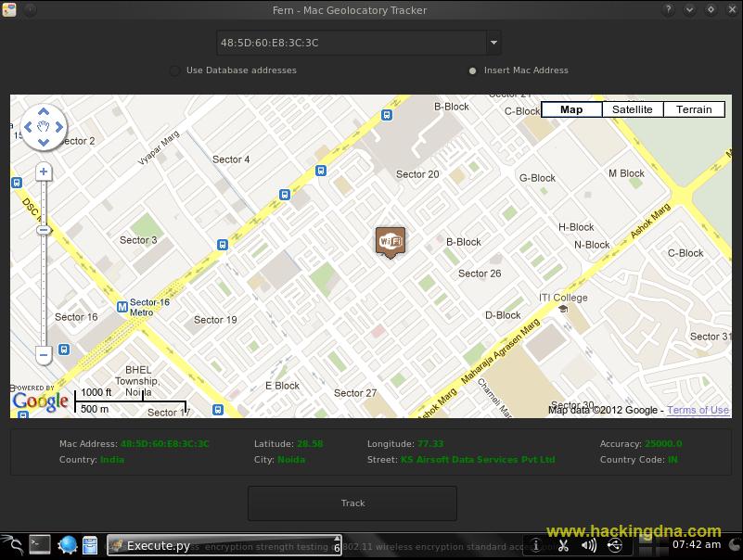Click the Track button
Image resolution: width=743 pixels, height=560 pixels.
tap(352, 503)
